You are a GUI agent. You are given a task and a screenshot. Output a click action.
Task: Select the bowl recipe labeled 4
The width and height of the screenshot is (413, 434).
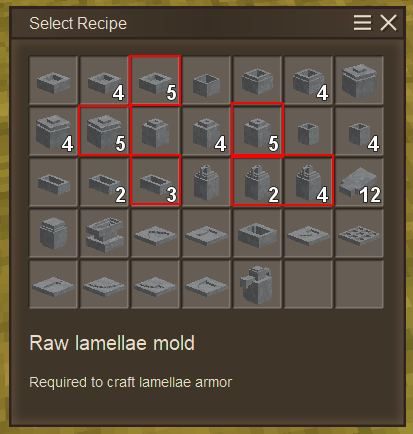[x=104, y=80]
